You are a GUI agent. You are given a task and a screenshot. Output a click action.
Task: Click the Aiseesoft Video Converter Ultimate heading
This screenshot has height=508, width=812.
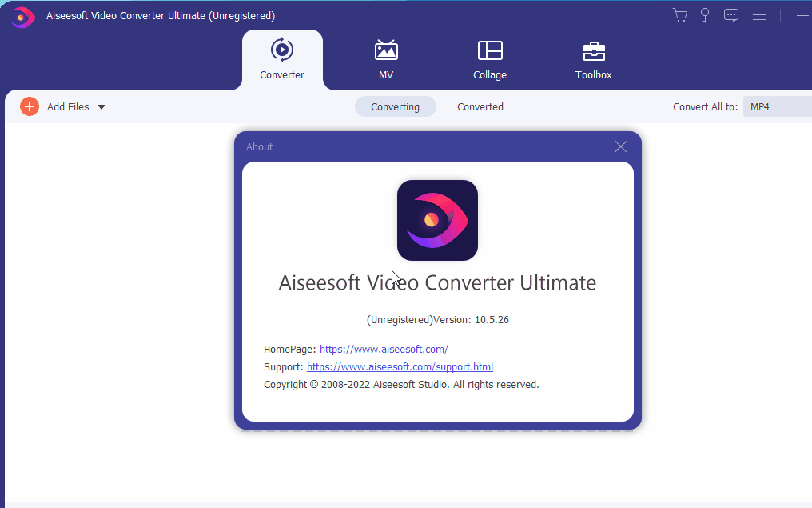(x=438, y=282)
